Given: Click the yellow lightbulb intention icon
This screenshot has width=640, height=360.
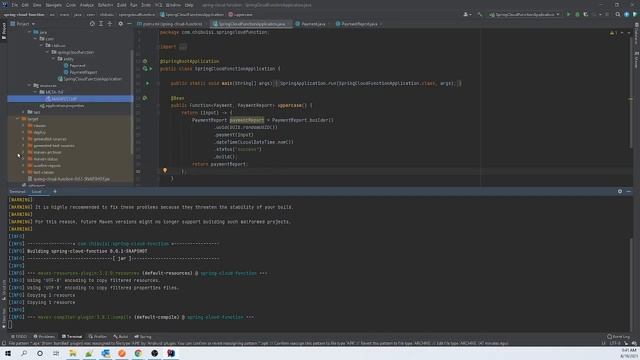Looking at the screenshot, I should [165, 171].
